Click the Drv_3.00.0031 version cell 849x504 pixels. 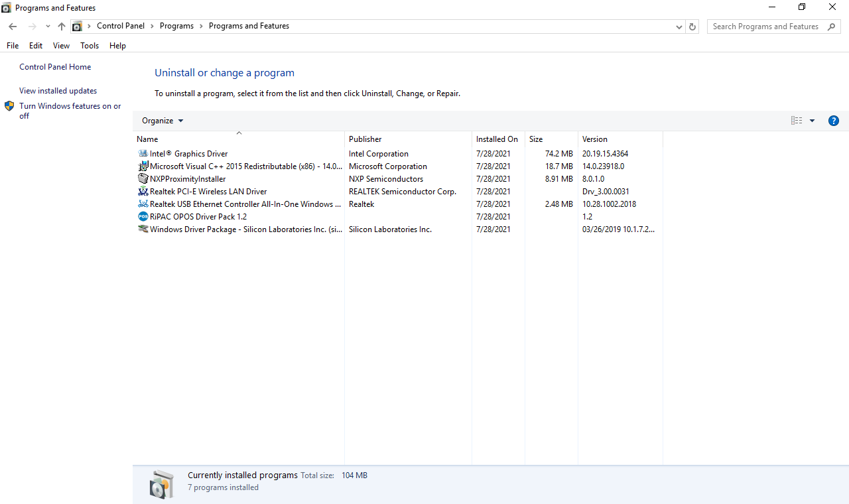(606, 192)
